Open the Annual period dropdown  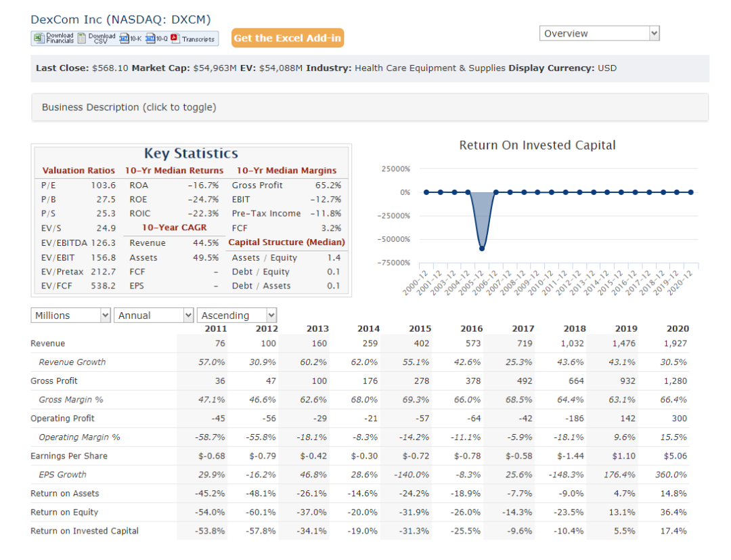click(x=154, y=316)
